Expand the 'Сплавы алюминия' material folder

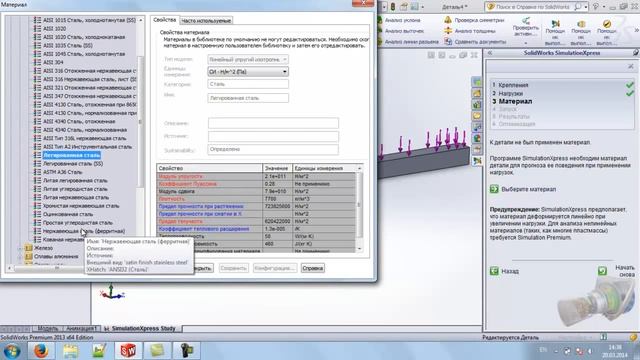pyautogui.click(x=20, y=256)
